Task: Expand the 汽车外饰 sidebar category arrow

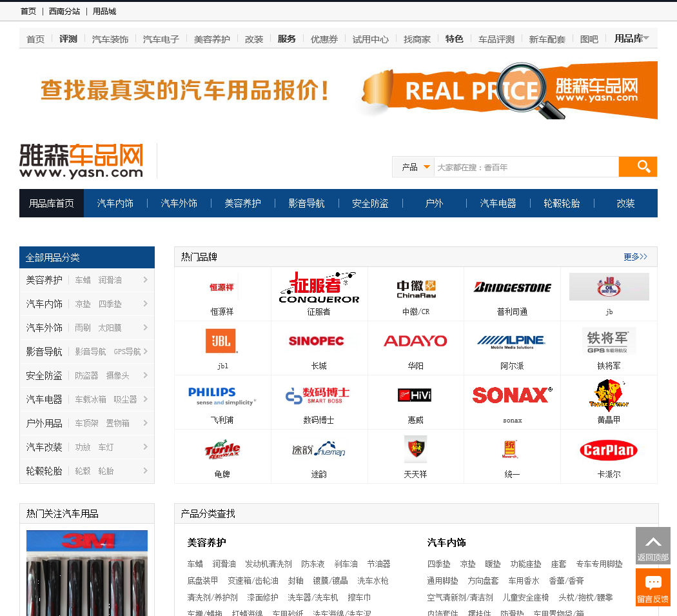Action: point(146,328)
